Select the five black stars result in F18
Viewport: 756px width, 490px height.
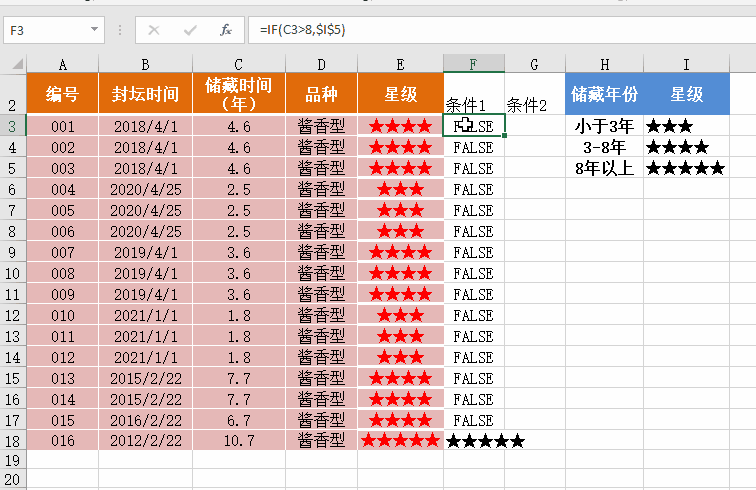[x=473, y=441]
